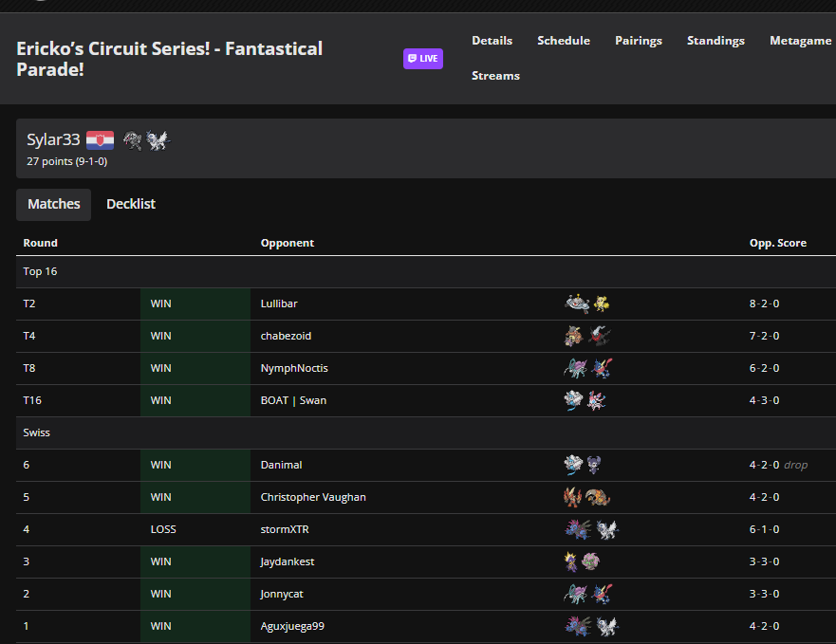Click the drop label beside Danimal's score
This screenshot has height=644, width=836.
pyautogui.click(x=795, y=466)
